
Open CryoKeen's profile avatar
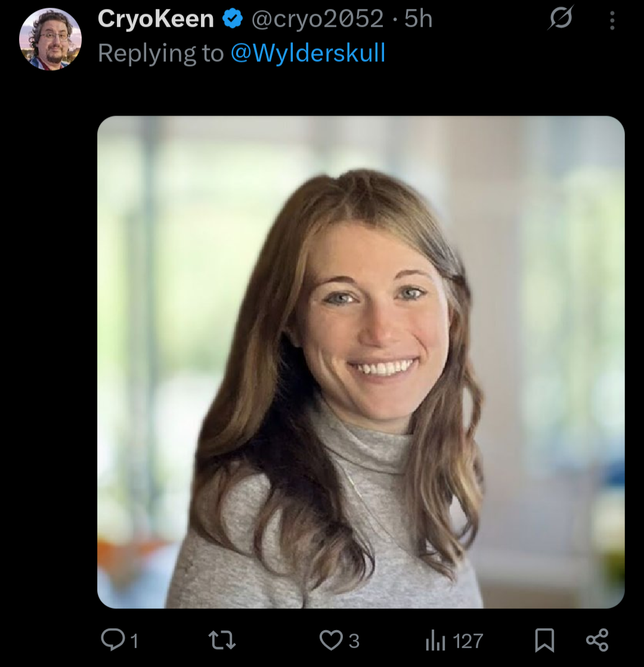pyautogui.click(x=50, y=39)
